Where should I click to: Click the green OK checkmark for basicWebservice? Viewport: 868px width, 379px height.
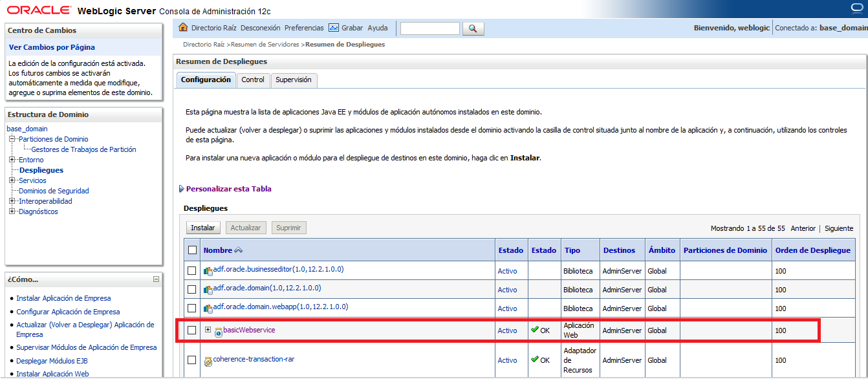pyautogui.click(x=535, y=330)
